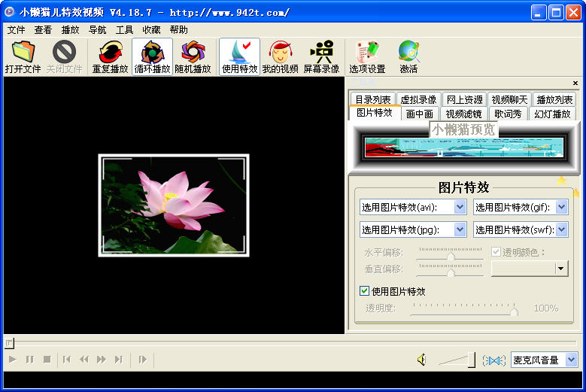The image size is (586, 392).
Task: Select the 虚拟录像 tab
Action: 417,99
